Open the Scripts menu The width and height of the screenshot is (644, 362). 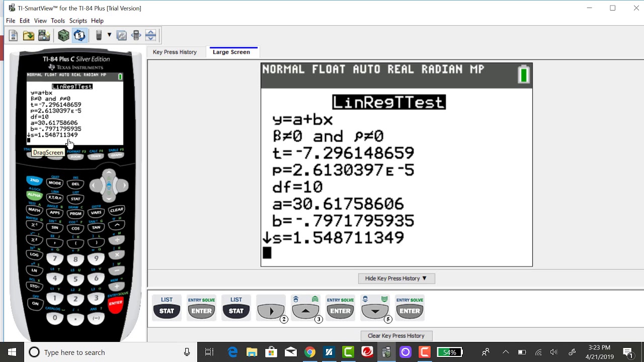pyautogui.click(x=78, y=21)
